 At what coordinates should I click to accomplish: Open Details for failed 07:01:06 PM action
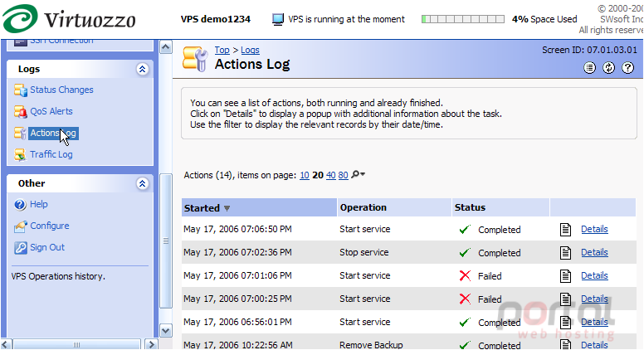594,275
